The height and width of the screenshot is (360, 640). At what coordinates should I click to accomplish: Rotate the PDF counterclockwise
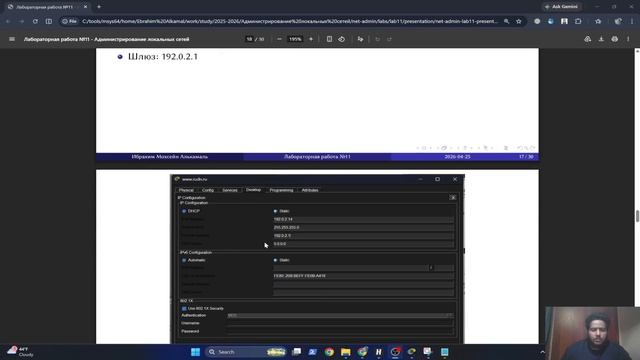[342, 39]
